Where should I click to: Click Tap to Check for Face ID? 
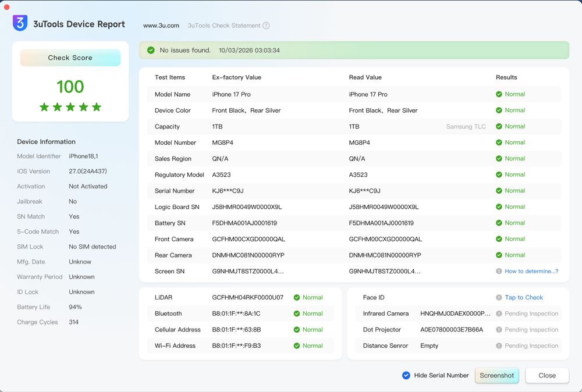tap(524, 297)
